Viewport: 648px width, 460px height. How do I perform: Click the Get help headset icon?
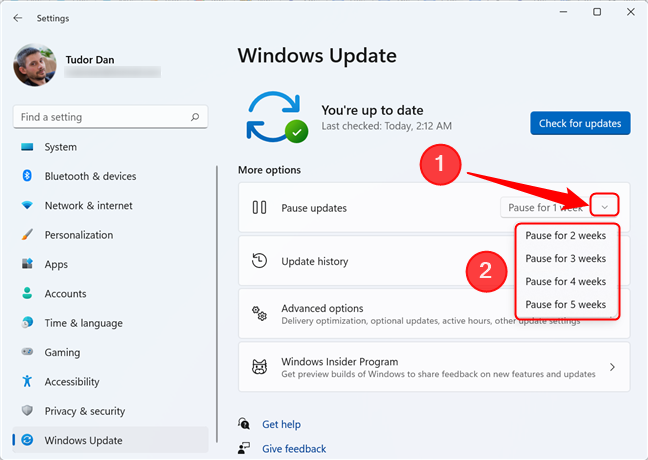(244, 424)
